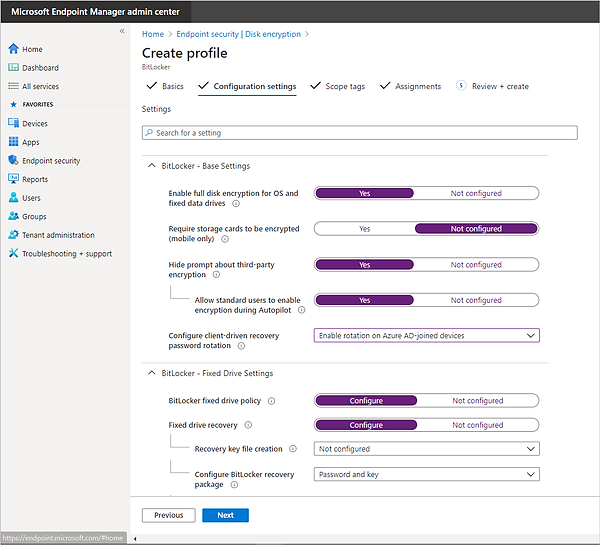
Task: Expand Recovery key file creation dropdown
Action: point(427,450)
